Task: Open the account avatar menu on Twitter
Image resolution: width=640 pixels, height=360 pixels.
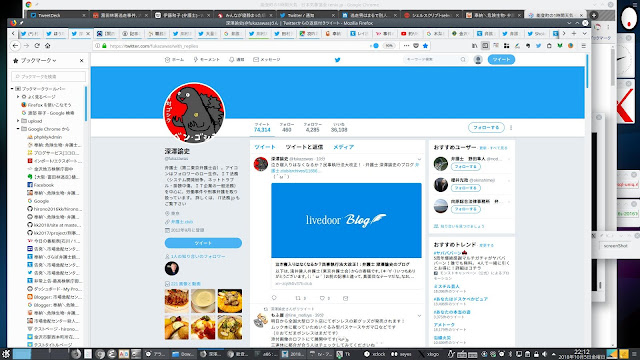Action: [x=478, y=60]
